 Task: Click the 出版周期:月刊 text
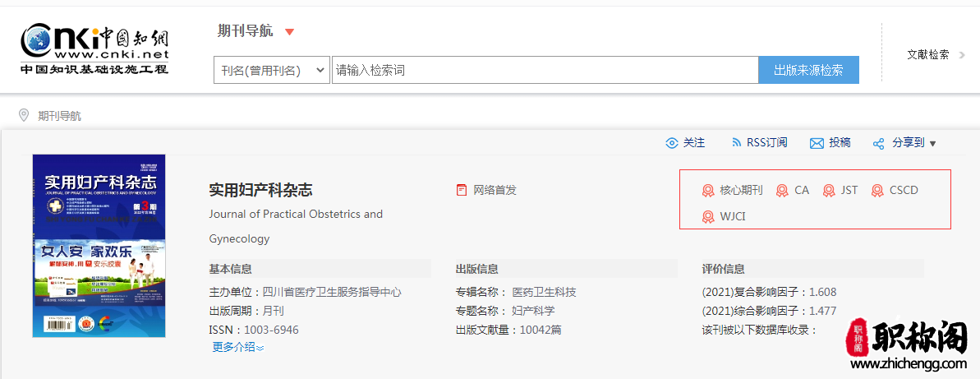(x=246, y=311)
